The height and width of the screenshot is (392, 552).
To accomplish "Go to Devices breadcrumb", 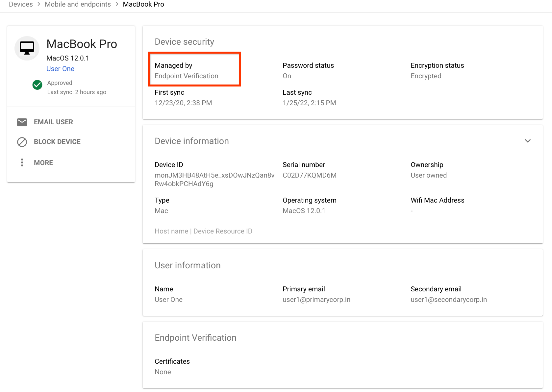I will click(x=21, y=4).
